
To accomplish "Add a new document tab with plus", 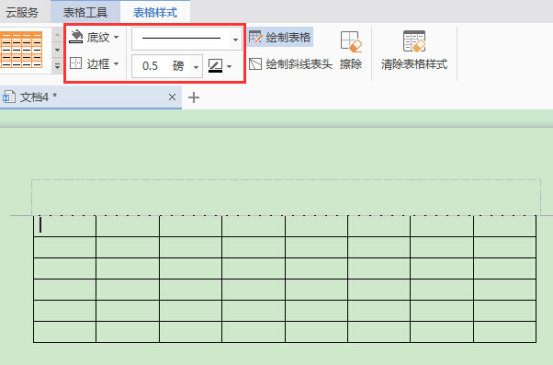I will tap(194, 97).
